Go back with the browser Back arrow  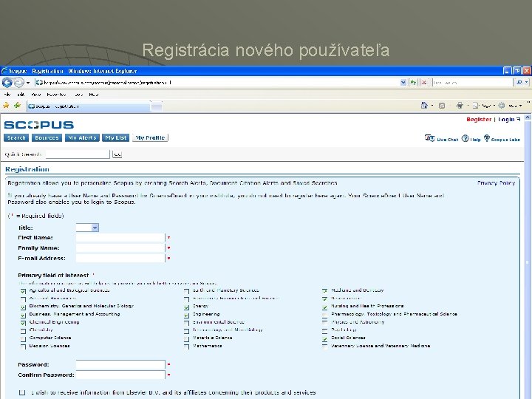tap(7, 83)
